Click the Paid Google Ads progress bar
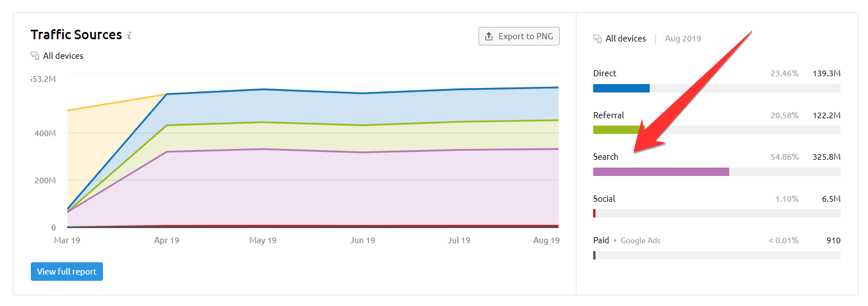 (x=594, y=256)
